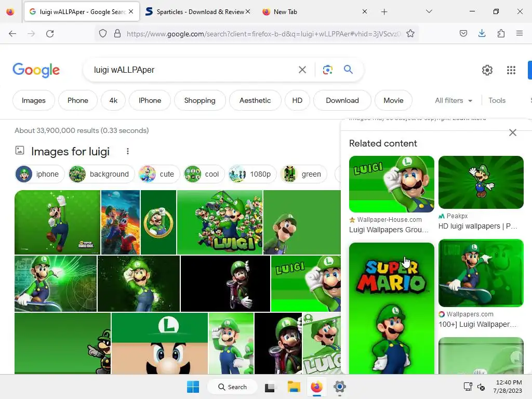Bookmark this page with the star icon
This screenshot has height=399, width=532.
pyautogui.click(x=410, y=34)
